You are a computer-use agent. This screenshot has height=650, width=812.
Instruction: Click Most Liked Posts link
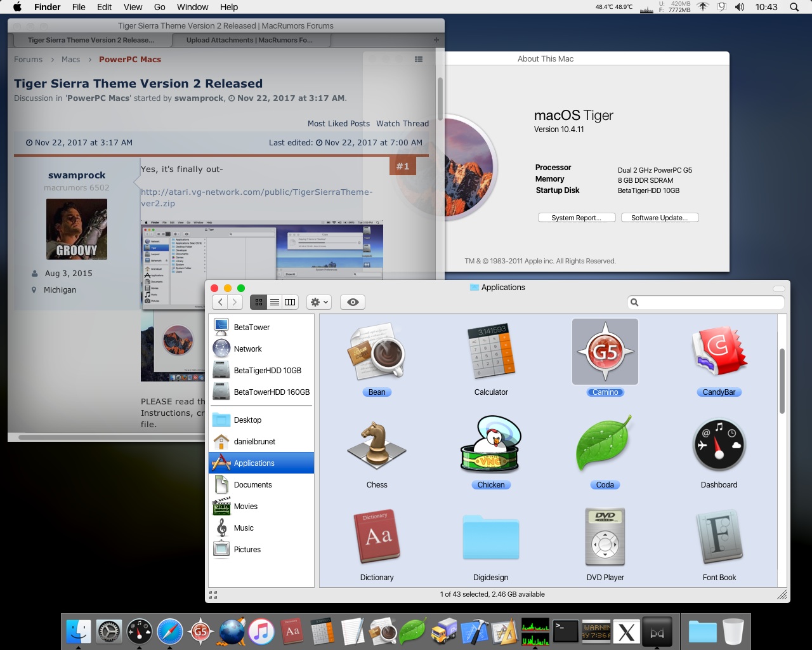pyautogui.click(x=339, y=124)
